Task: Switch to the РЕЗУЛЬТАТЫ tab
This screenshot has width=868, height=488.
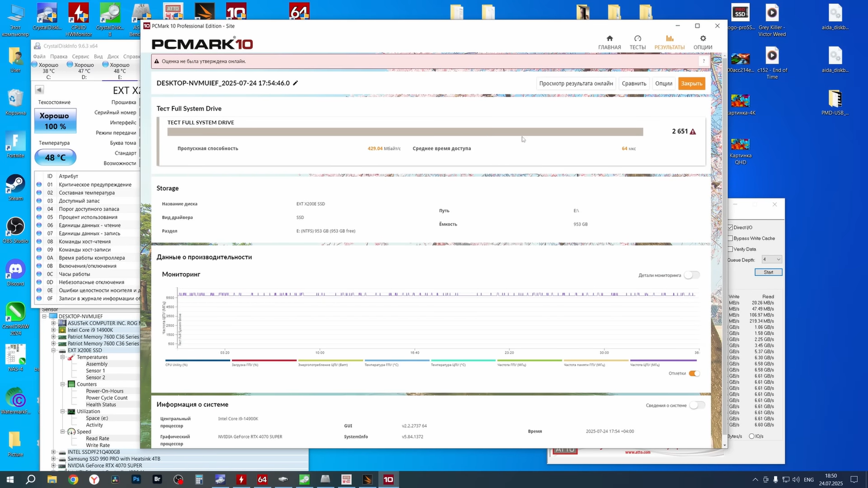Action: pyautogui.click(x=669, y=42)
